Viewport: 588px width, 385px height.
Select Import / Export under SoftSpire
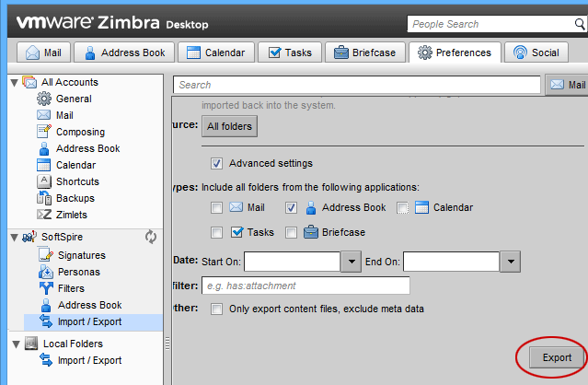(93, 322)
